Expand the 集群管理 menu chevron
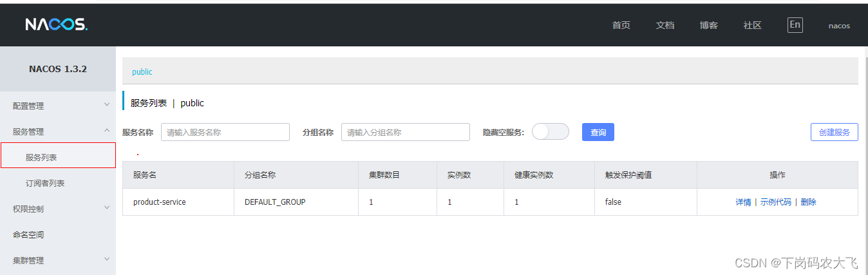The width and height of the screenshot is (868, 275). (107, 260)
